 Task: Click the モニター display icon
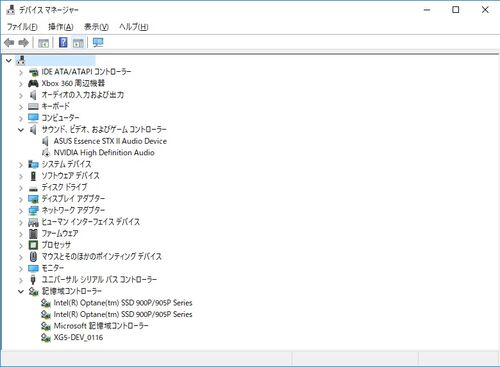[33, 268]
